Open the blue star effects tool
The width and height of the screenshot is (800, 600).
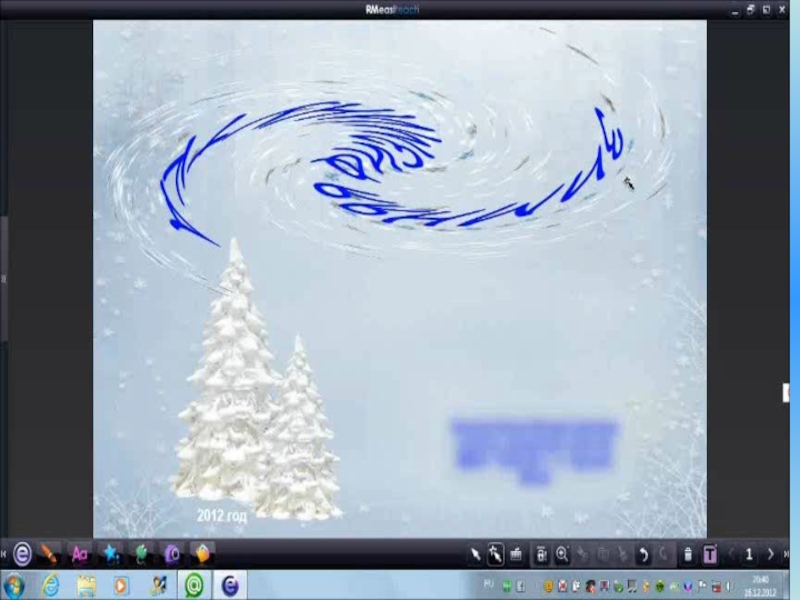coord(111,554)
